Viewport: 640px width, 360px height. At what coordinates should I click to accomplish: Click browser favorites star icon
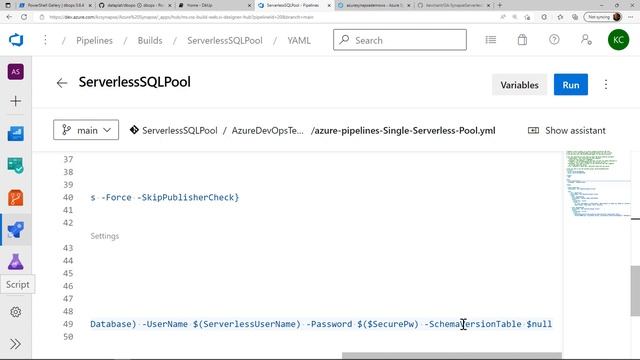560,17
